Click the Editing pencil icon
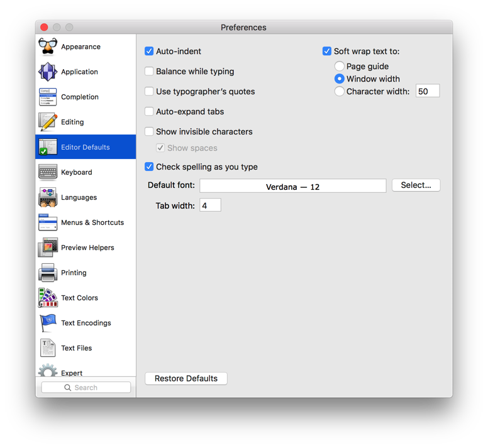Image resolution: width=488 pixels, height=448 pixels. coord(48,122)
